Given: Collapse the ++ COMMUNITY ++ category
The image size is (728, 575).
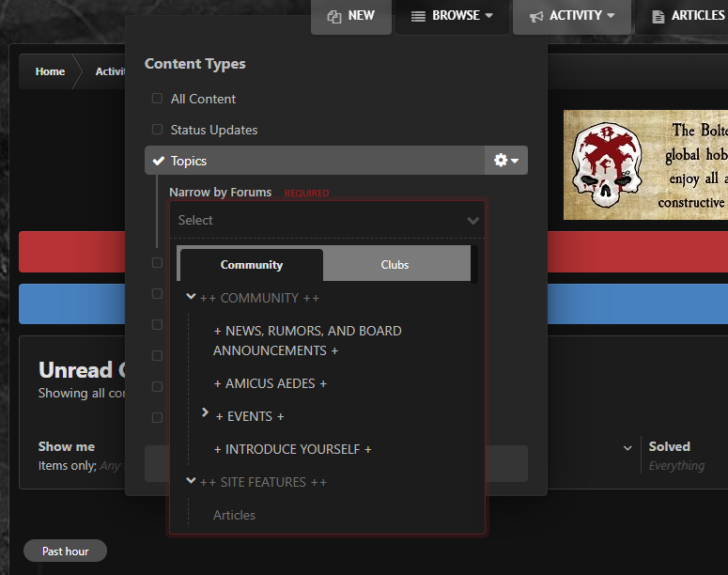Looking at the screenshot, I should click(x=191, y=296).
